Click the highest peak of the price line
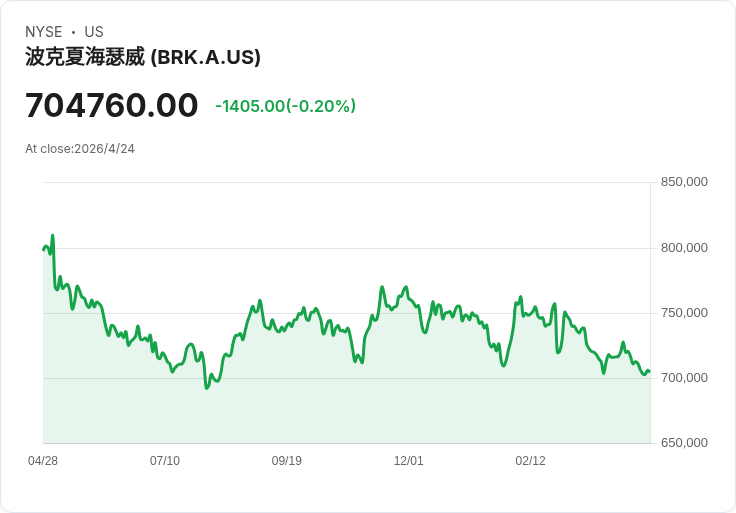Image resolution: width=736 pixels, height=513 pixels. [52, 236]
